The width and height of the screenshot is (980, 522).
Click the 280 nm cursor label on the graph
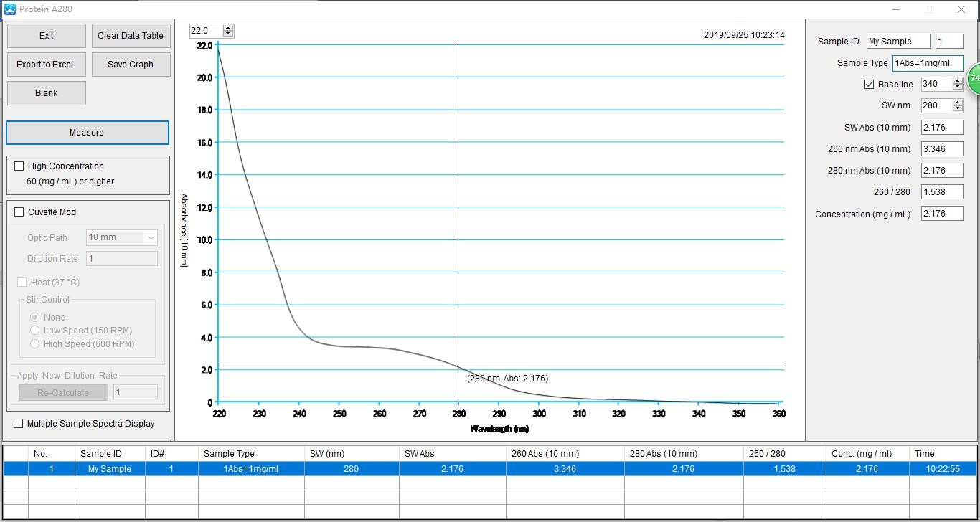coord(507,379)
